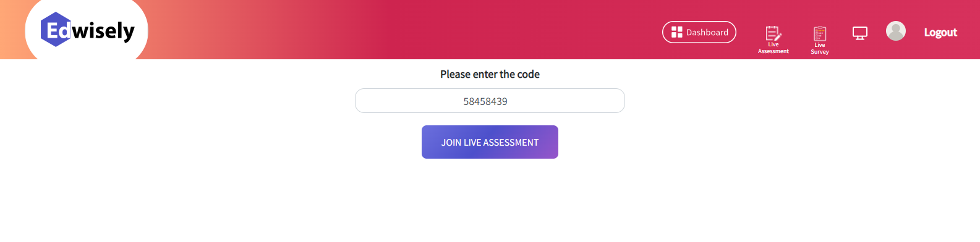Click the monitor screen icon in header

click(860, 33)
